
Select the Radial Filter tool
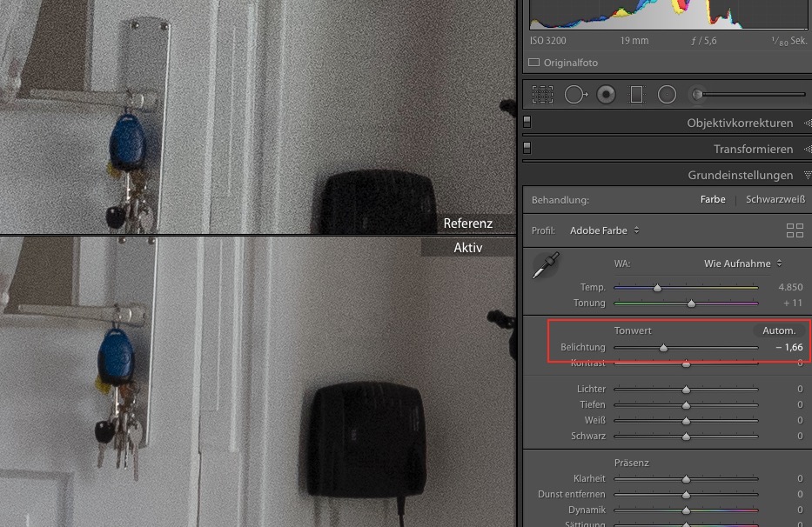point(667,94)
